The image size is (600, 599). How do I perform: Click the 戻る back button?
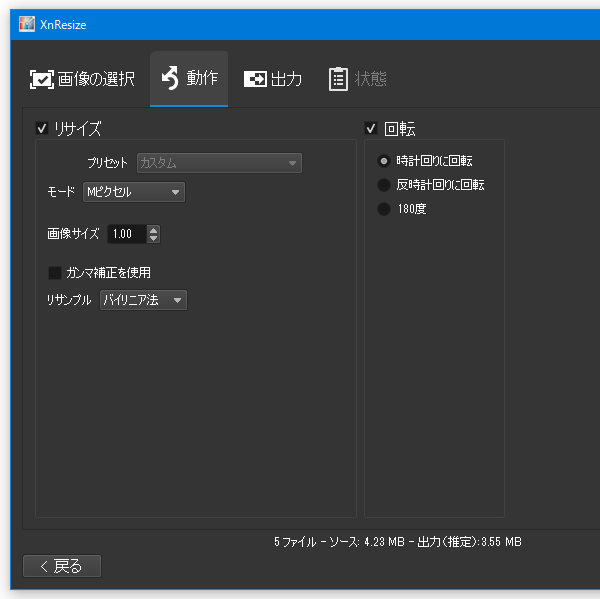62,566
